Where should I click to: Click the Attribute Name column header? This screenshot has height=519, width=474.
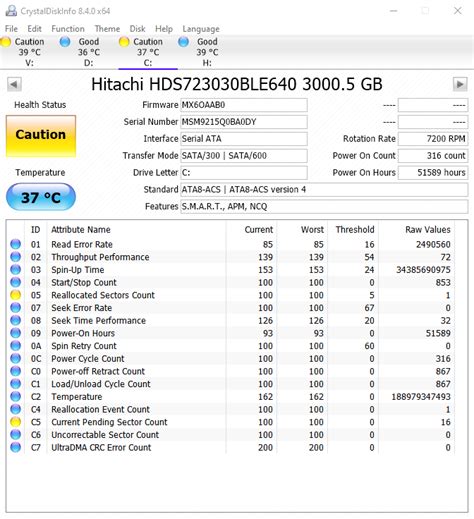(x=81, y=230)
